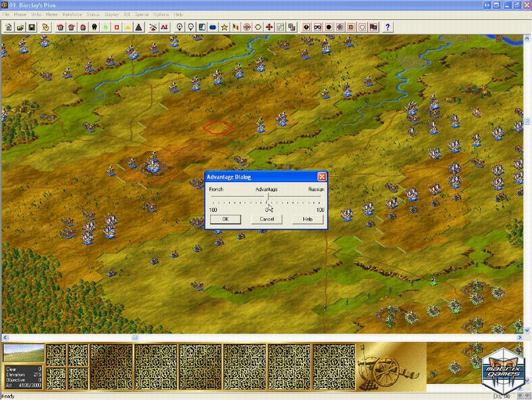Click the solid black circle toolbar icon

[329, 27]
